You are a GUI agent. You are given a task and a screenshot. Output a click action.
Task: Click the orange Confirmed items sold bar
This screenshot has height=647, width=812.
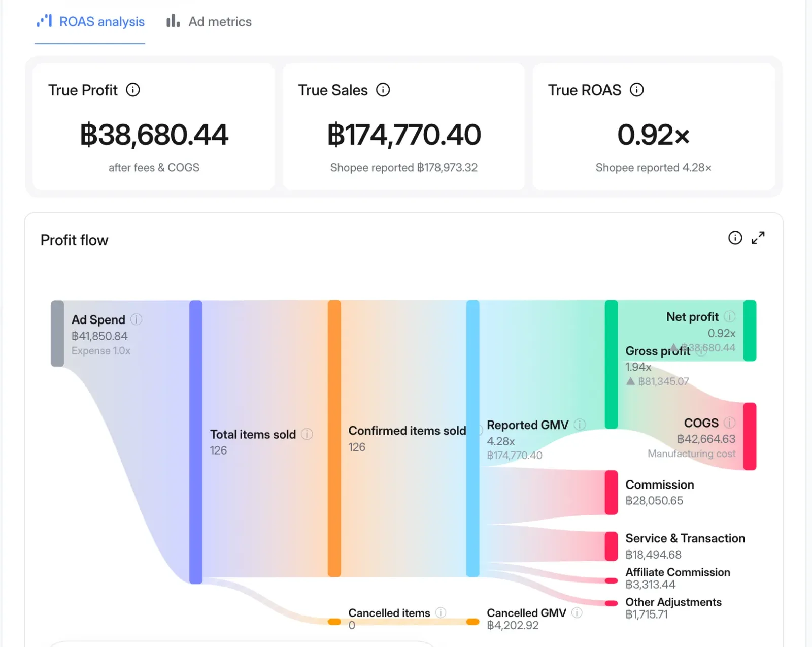point(334,438)
